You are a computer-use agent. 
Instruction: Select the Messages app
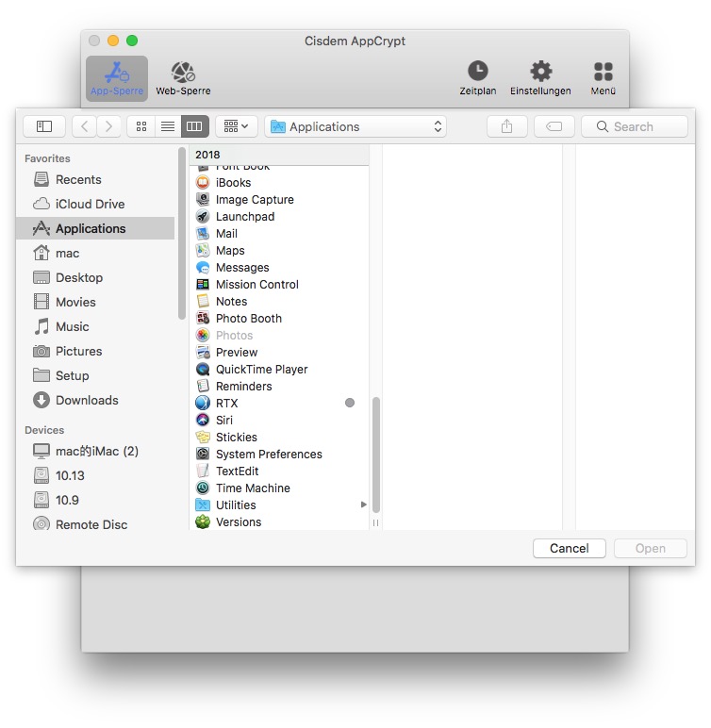[x=279, y=268]
